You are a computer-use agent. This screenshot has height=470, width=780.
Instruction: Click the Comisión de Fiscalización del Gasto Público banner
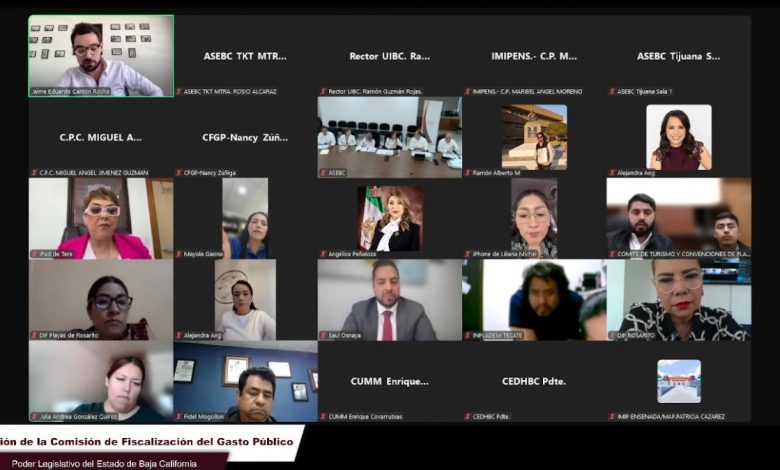pyautogui.click(x=148, y=442)
